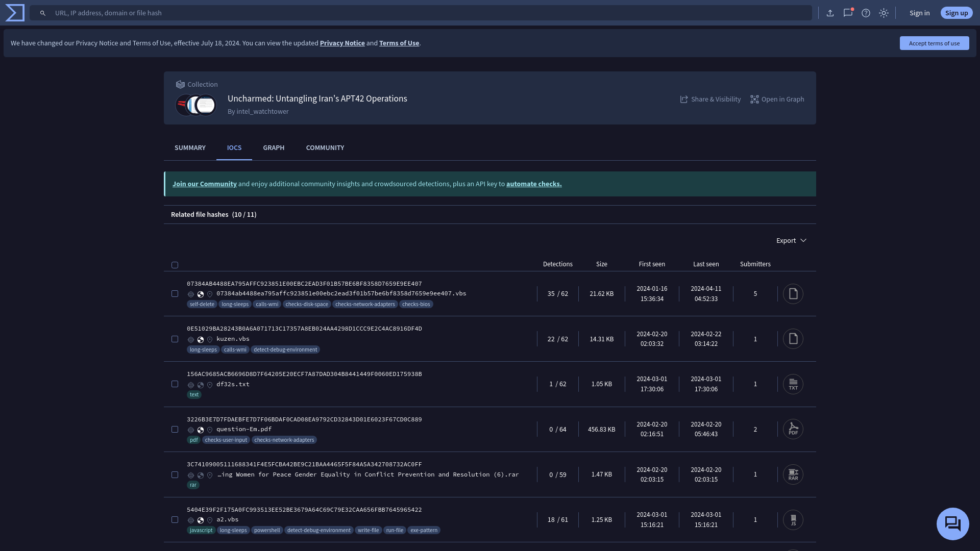
Task: Click Accept terms of use button
Action: click(x=934, y=43)
